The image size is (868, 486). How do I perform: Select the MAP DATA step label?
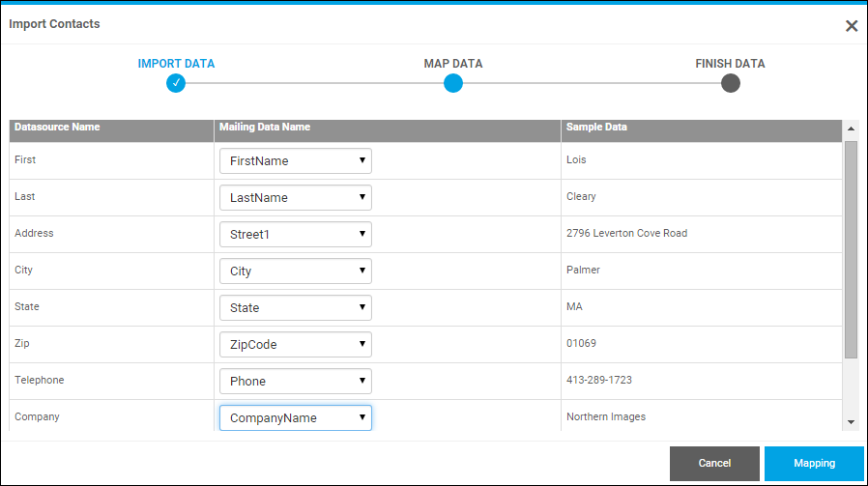pyautogui.click(x=453, y=64)
